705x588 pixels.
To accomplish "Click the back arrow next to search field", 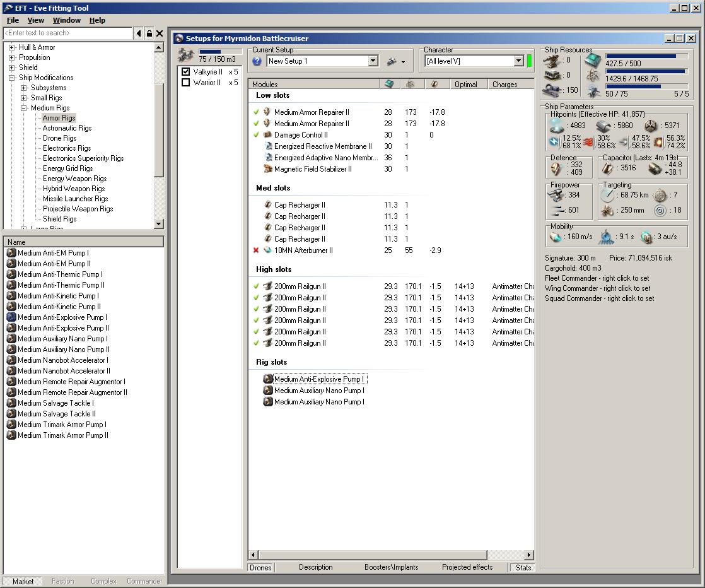I will (139, 33).
